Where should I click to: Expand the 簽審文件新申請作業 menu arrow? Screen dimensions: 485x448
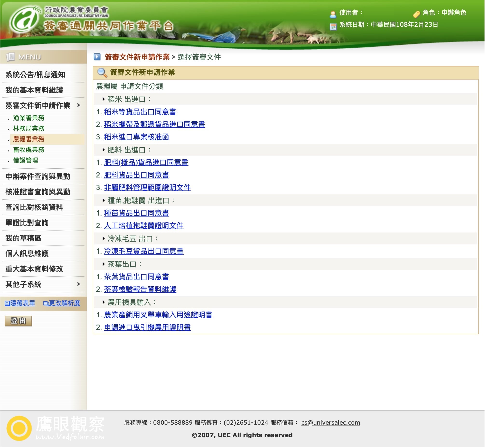pos(79,105)
